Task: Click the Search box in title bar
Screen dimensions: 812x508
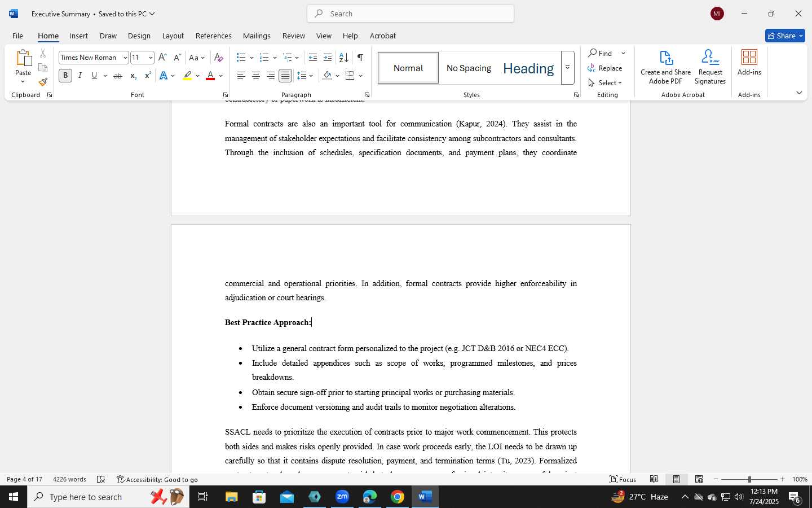Action: pyautogui.click(x=411, y=14)
